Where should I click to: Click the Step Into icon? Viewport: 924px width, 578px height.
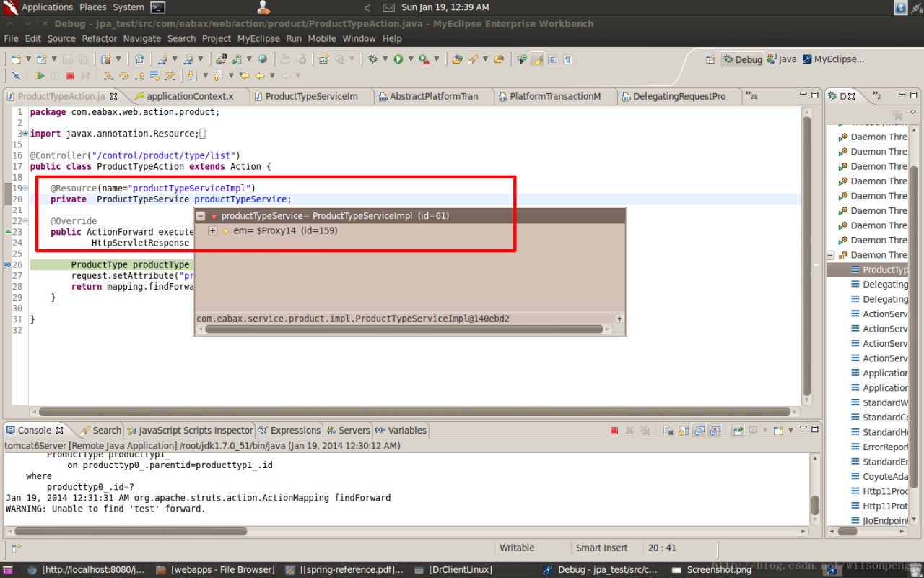pyautogui.click(x=108, y=76)
